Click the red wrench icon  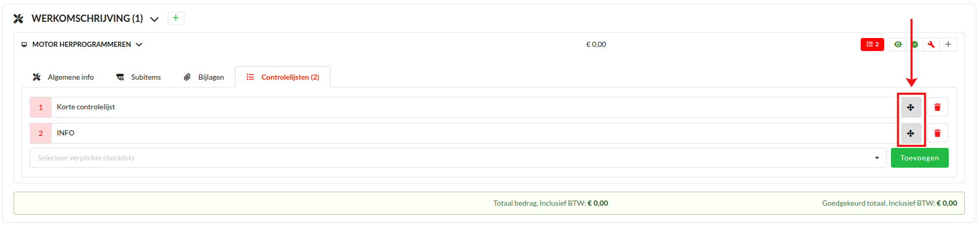(x=931, y=45)
